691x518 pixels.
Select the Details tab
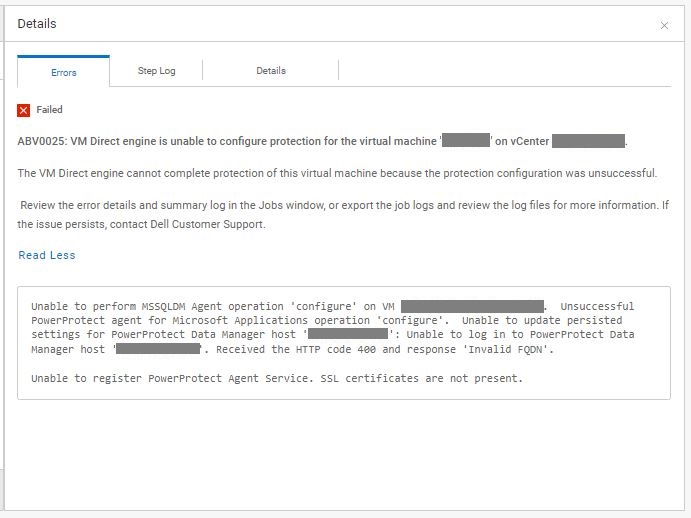[x=271, y=71]
